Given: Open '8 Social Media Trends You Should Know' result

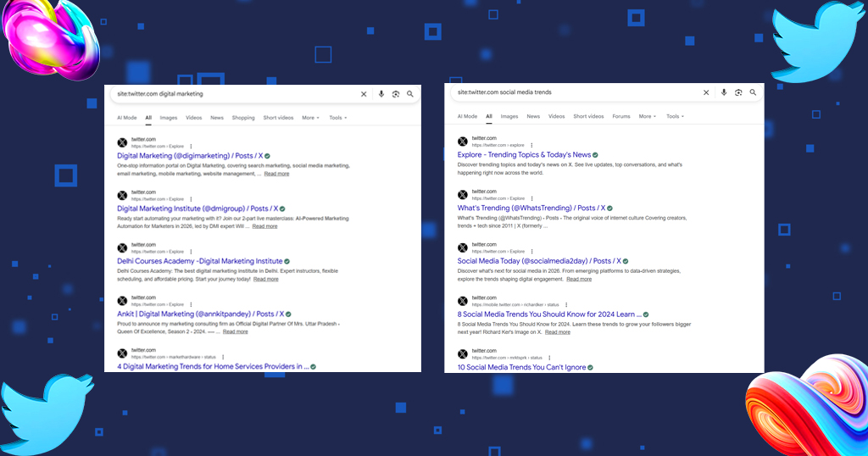Looking at the screenshot, I should (x=549, y=314).
